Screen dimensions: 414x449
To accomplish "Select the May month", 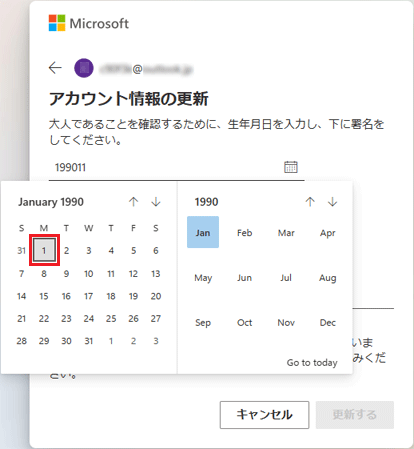I will click(x=203, y=277).
